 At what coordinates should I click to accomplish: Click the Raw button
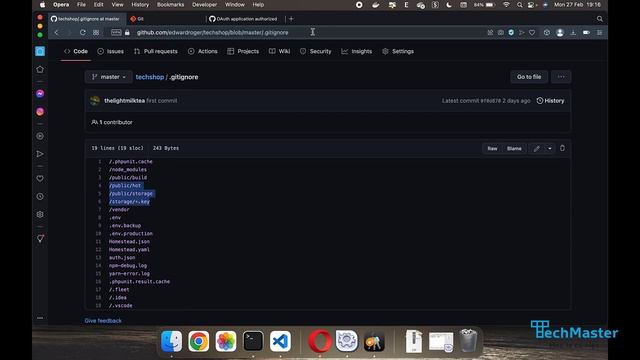point(492,149)
